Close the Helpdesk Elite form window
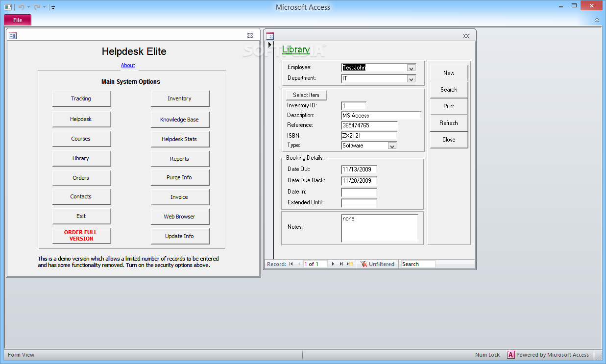Screen dimensions: 606x364 coord(250,35)
